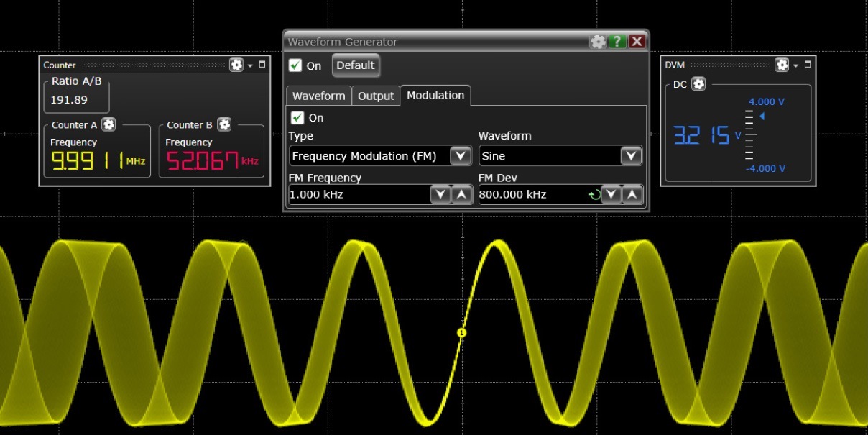Expand the Counter panel menu arrow
Screen dimensions: 868x438
250,65
